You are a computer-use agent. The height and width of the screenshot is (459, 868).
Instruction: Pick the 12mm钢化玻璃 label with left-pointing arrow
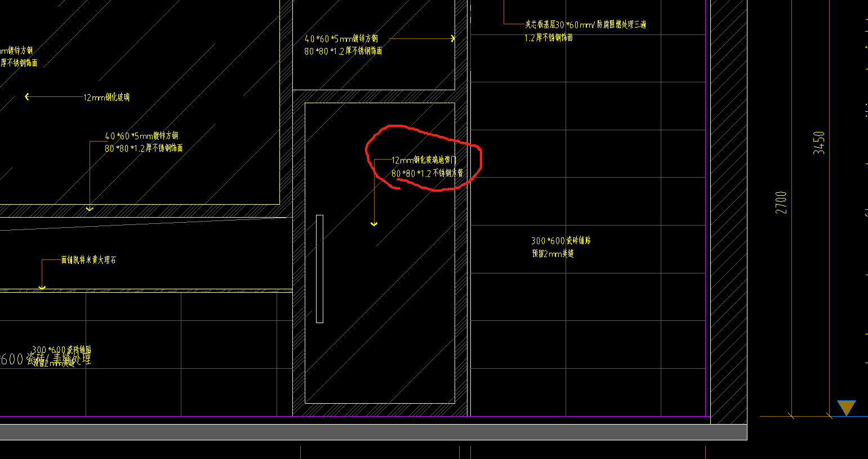[106, 97]
